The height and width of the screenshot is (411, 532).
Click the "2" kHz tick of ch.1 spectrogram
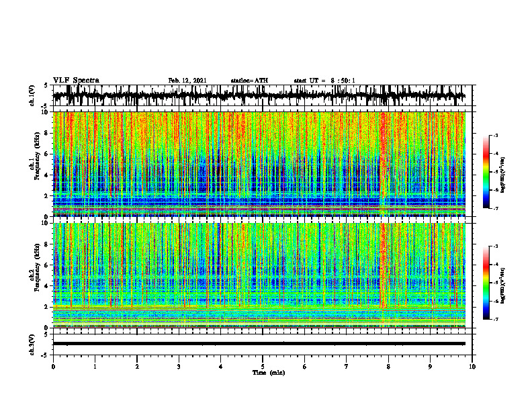tap(47, 195)
